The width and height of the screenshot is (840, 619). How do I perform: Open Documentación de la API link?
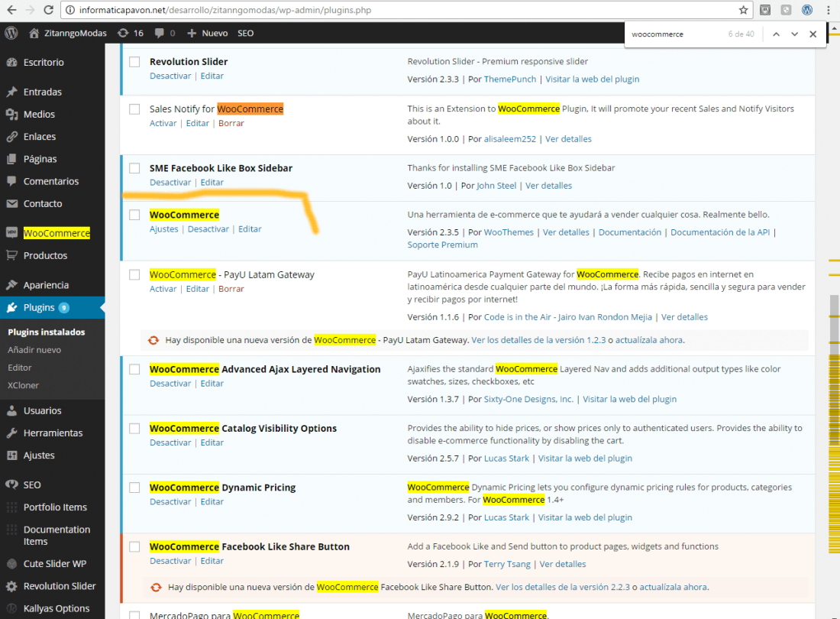click(720, 232)
